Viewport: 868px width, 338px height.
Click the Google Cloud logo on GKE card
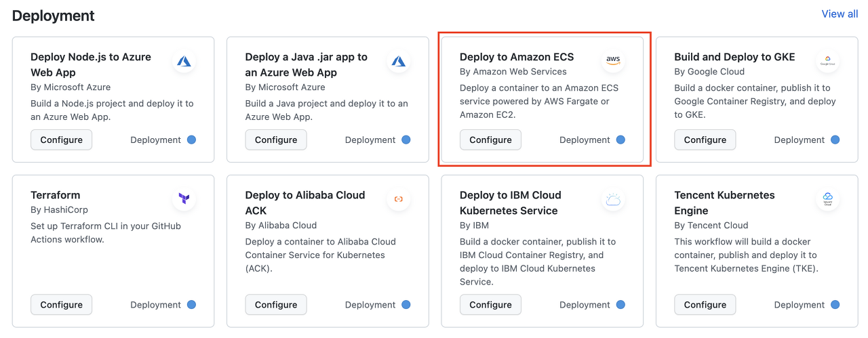click(828, 62)
